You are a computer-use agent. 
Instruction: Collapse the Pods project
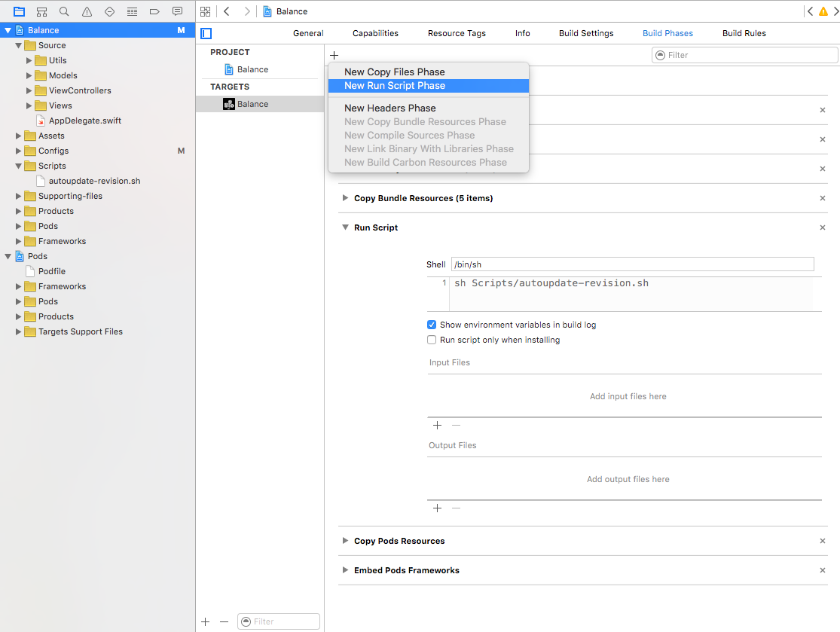8,257
